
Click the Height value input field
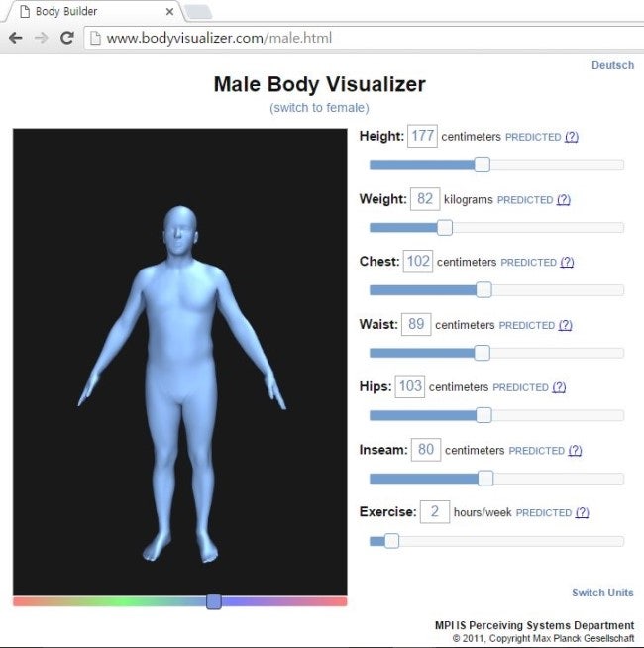point(422,136)
